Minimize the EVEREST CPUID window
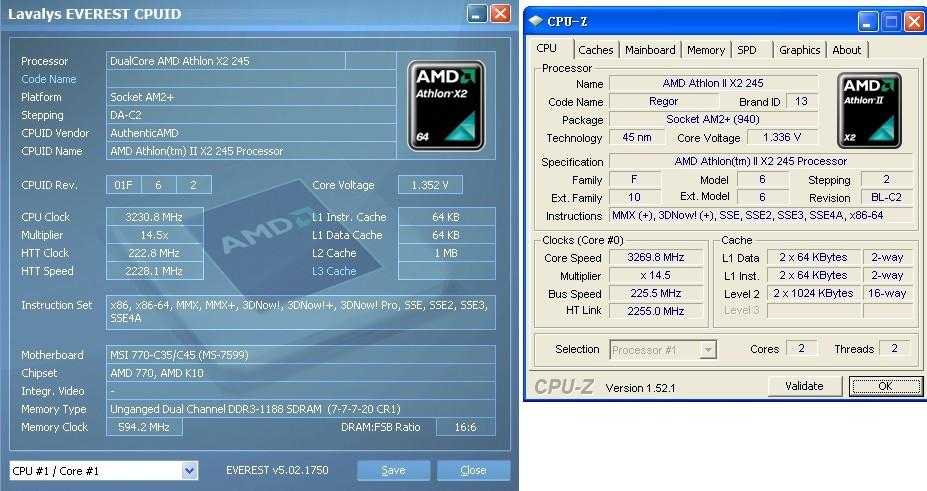This screenshot has height=491, width=927. tap(477, 14)
